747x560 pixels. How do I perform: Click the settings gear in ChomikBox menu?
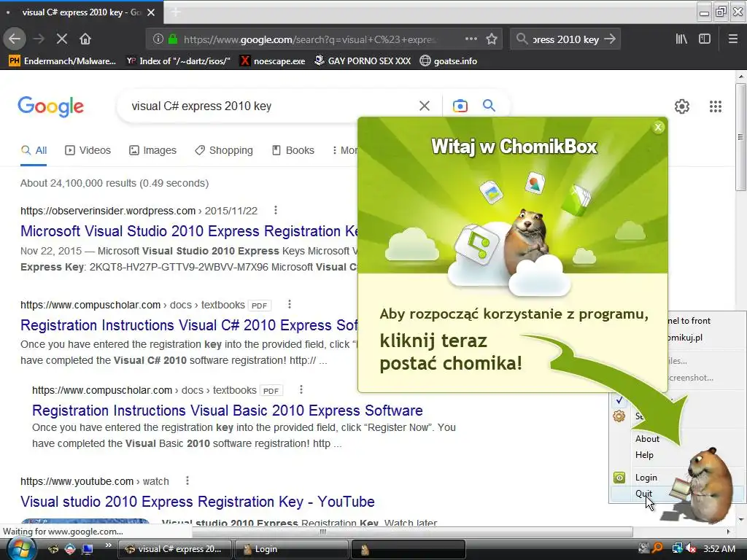(619, 416)
